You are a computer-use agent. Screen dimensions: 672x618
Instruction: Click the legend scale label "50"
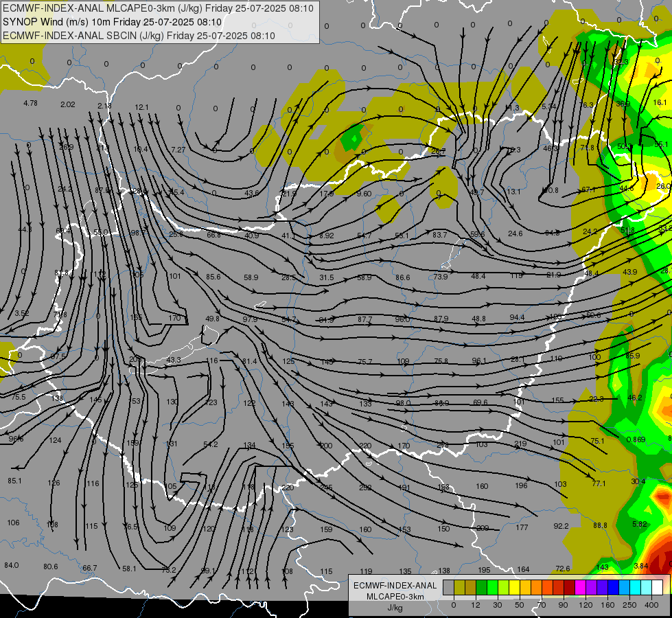point(520,606)
